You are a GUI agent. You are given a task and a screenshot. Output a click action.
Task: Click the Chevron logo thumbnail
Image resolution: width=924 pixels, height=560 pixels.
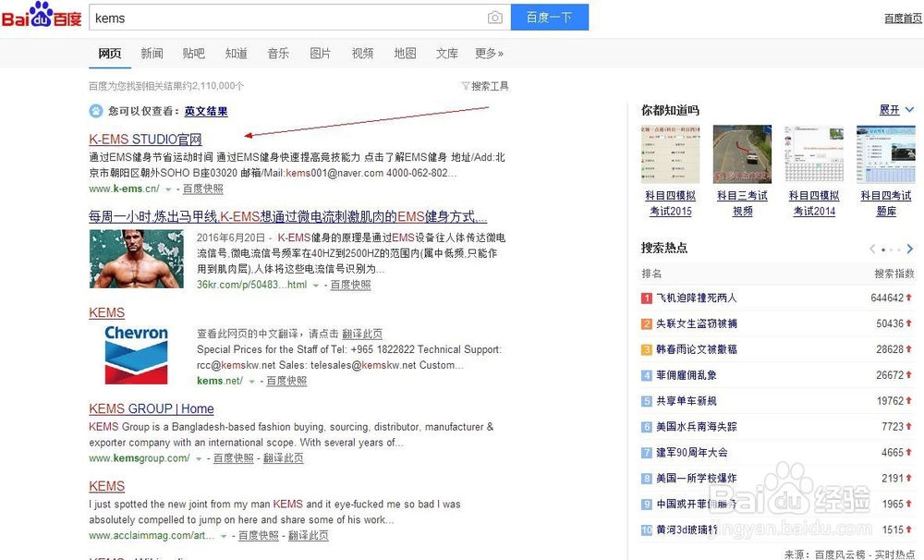click(136, 355)
